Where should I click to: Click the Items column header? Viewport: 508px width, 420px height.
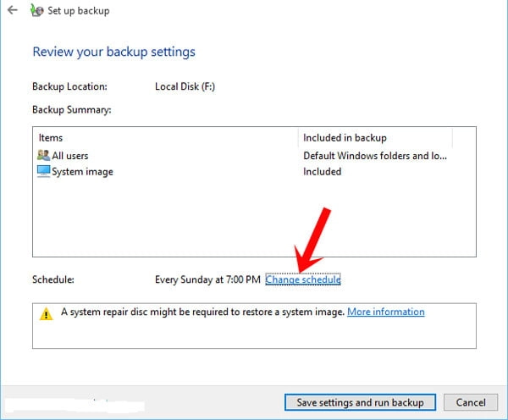point(51,137)
